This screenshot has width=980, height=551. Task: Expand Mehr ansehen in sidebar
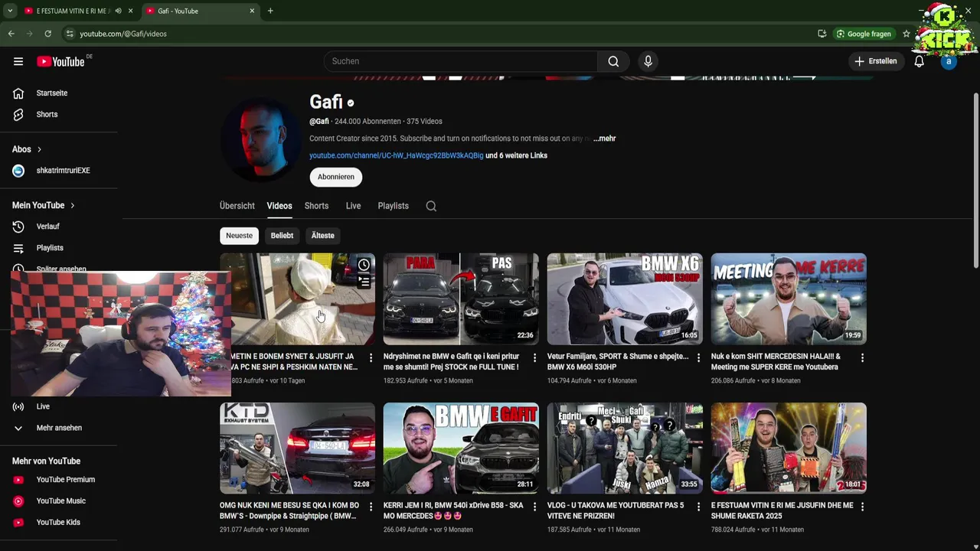(60, 428)
